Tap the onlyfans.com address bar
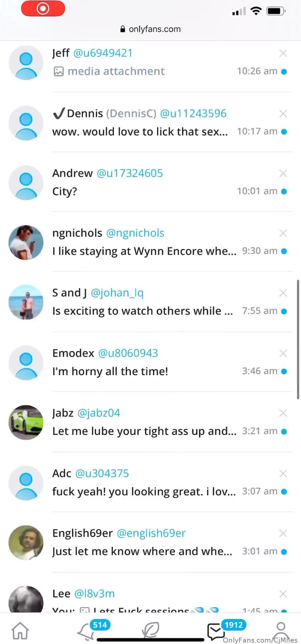 pos(150,29)
